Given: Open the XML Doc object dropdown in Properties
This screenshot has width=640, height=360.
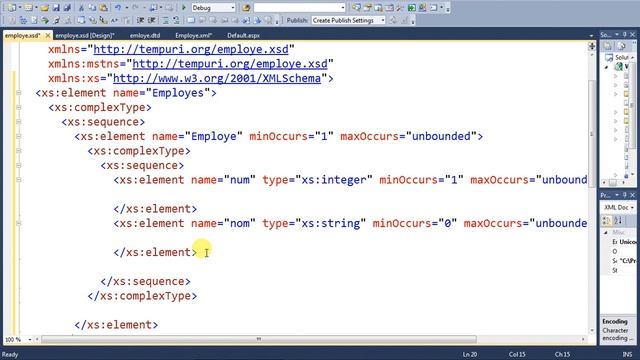Looking at the screenshot, I should (632, 207).
